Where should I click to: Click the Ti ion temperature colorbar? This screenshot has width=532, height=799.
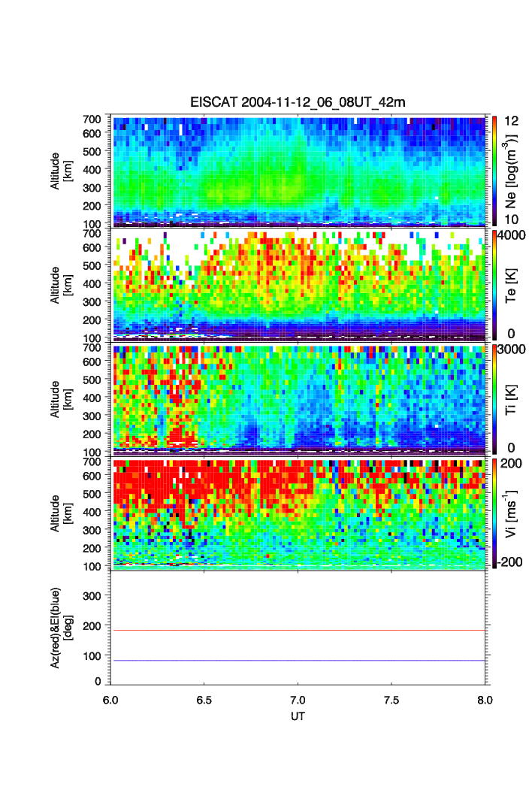494,399
